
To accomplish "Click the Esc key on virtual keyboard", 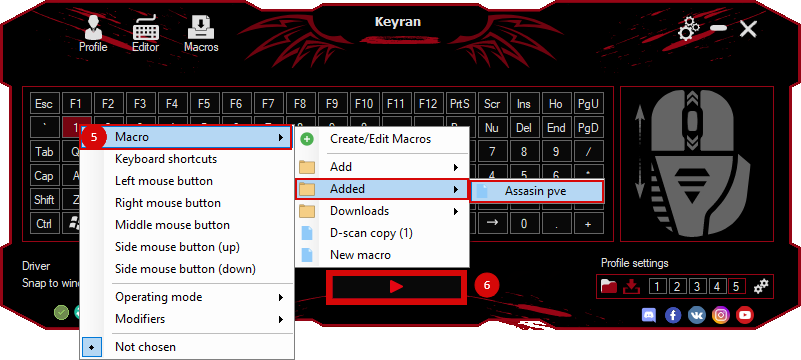I will pos(44,104).
